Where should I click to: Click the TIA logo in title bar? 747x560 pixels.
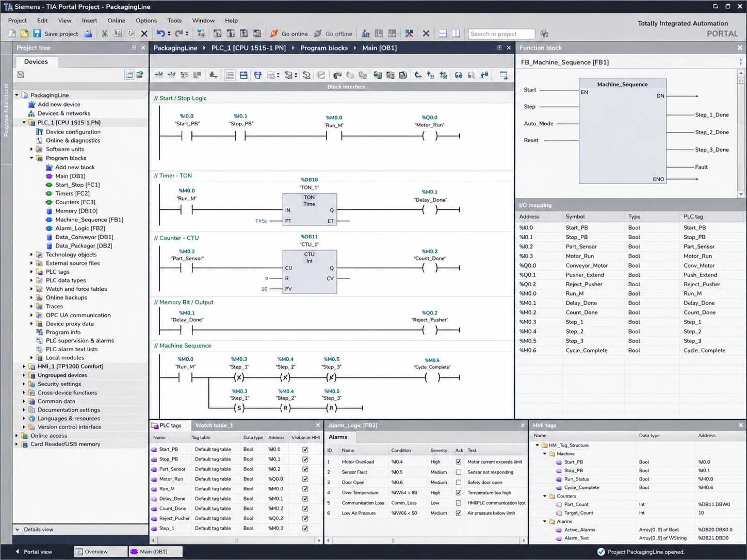8,7
